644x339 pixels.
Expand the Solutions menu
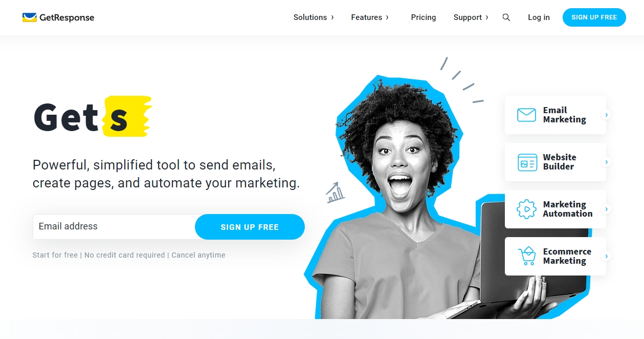[x=314, y=17]
